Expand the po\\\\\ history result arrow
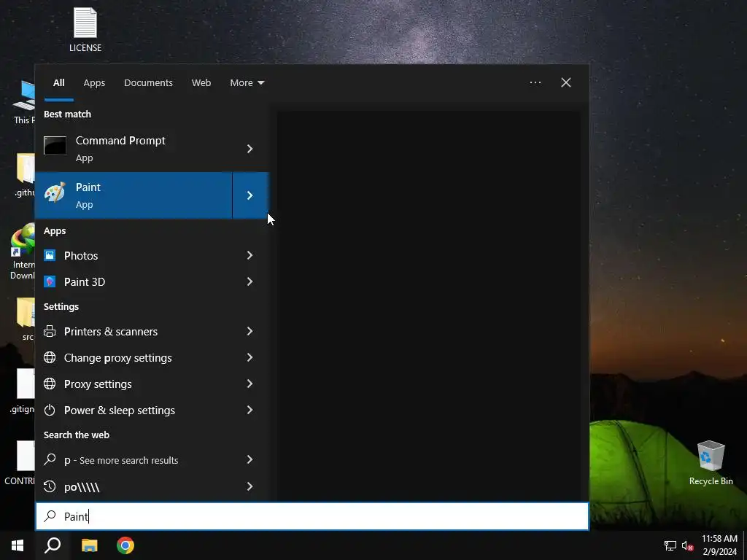Image resolution: width=747 pixels, height=560 pixels. (x=249, y=486)
